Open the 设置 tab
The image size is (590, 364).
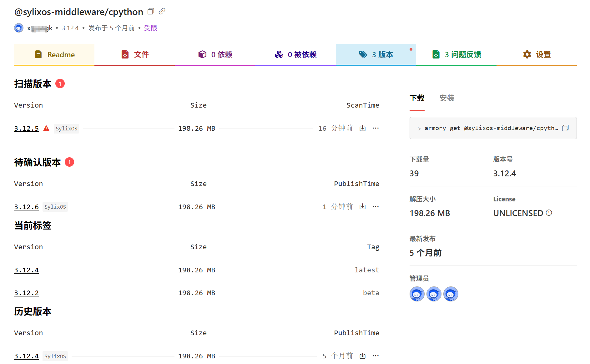point(537,54)
